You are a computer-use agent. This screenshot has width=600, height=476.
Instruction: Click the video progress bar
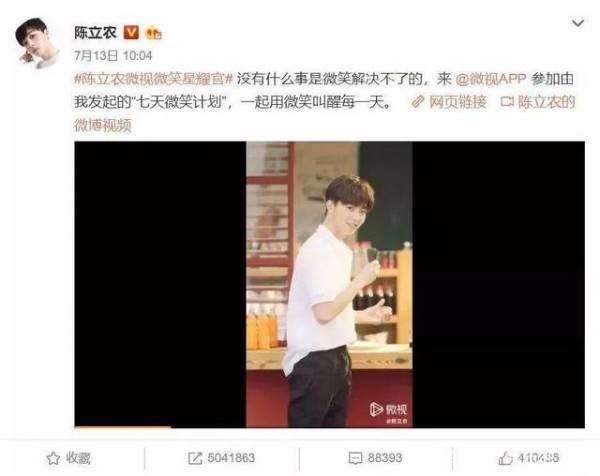click(x=329, y=427)
